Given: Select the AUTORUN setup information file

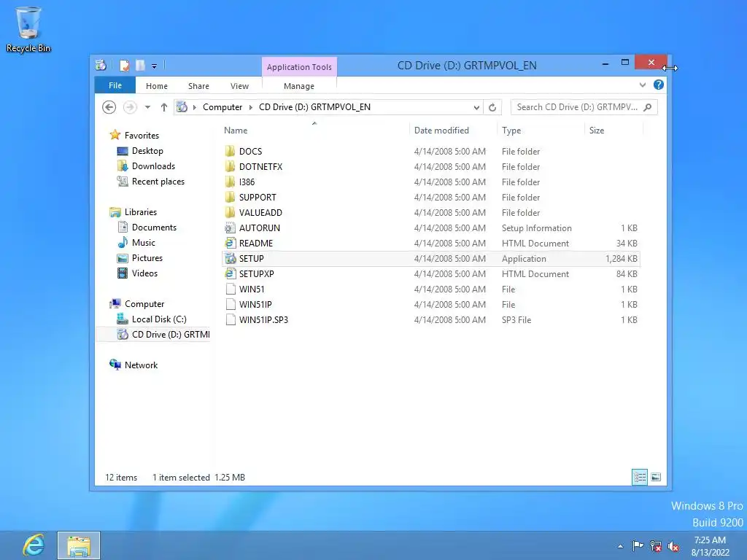Looking at the screenshot, I should (430, 228).
